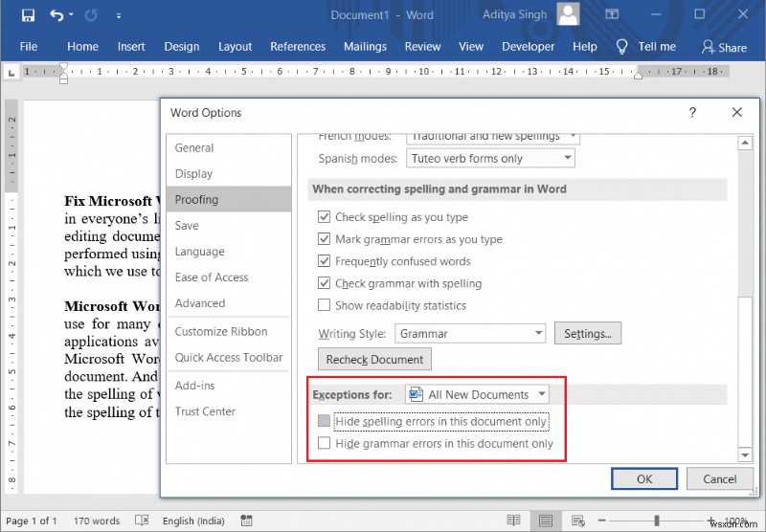Switch to the Help ribbon tab

[585, 47]
